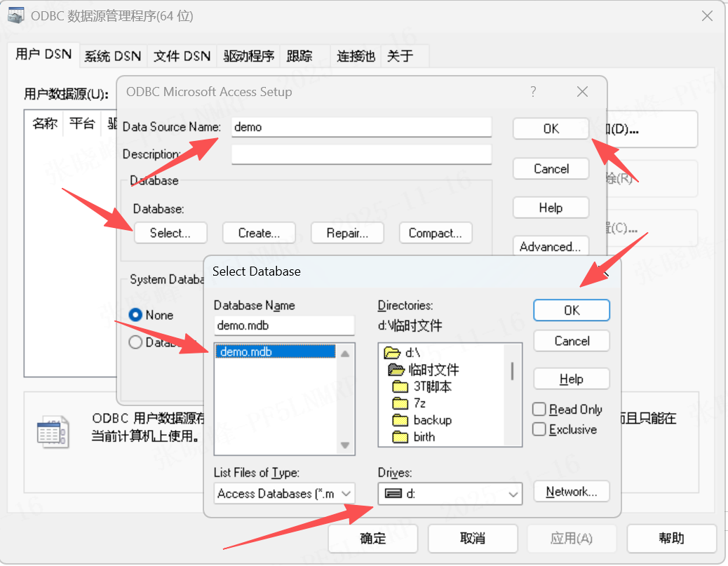The image size is (728, 566).
Task: Click the ODBC administrator window title icon
Action: (16, 15)
